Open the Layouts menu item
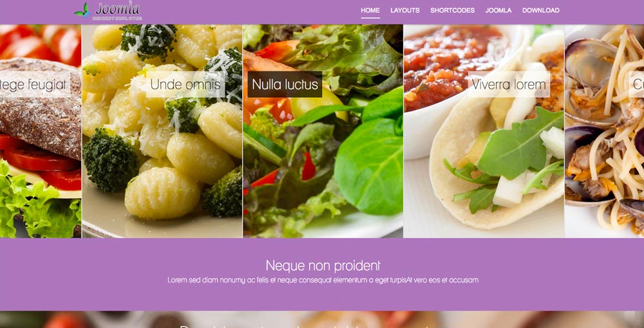644x328 pixels. (405, 11)
